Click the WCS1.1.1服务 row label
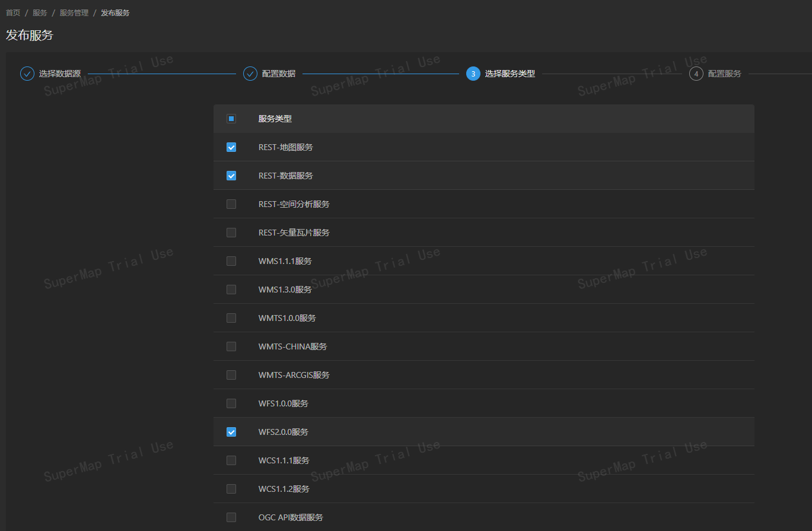The image size is (812, 531). click(284, 460)
